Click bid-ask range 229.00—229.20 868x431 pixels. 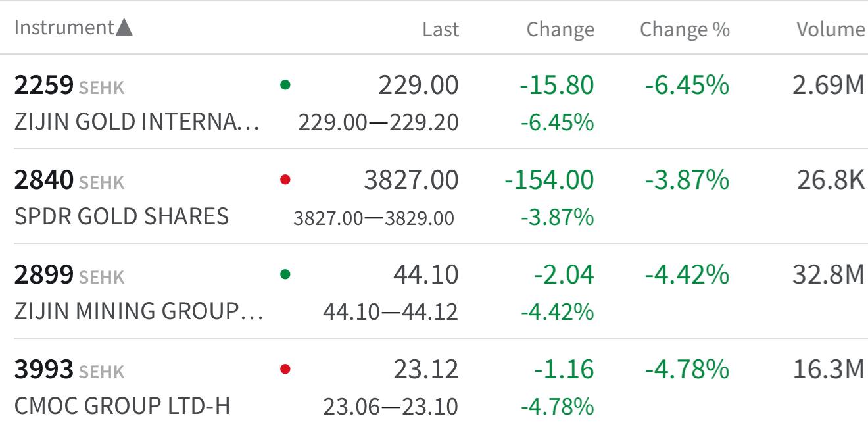click(378, 122)
